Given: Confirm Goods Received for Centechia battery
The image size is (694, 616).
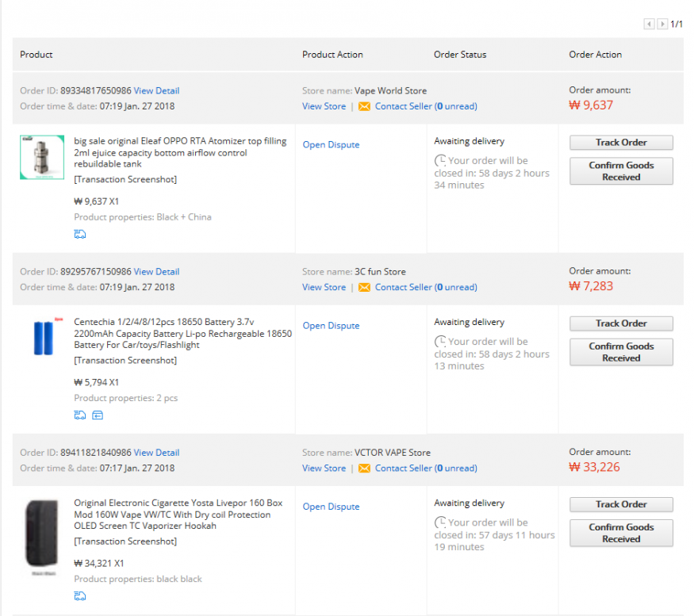Looking at the screenshot, I should [621, 352].
